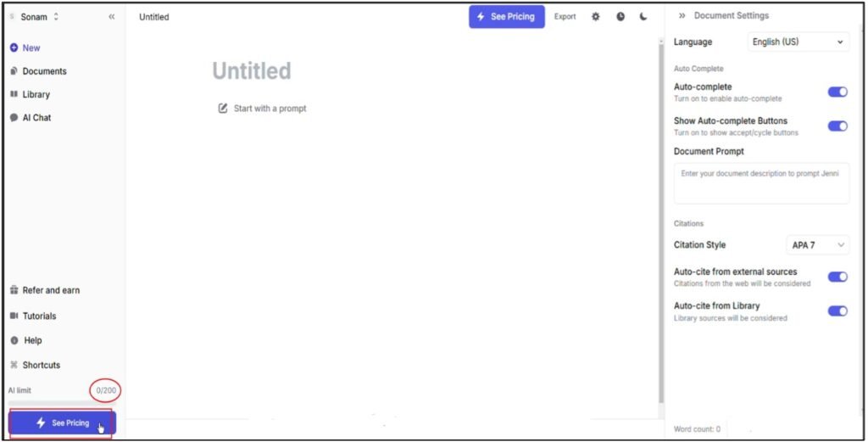This screenshot has width=868, height=442.
Task: Toggle Auto-cite from Library switch
Action: coord(837,311)
